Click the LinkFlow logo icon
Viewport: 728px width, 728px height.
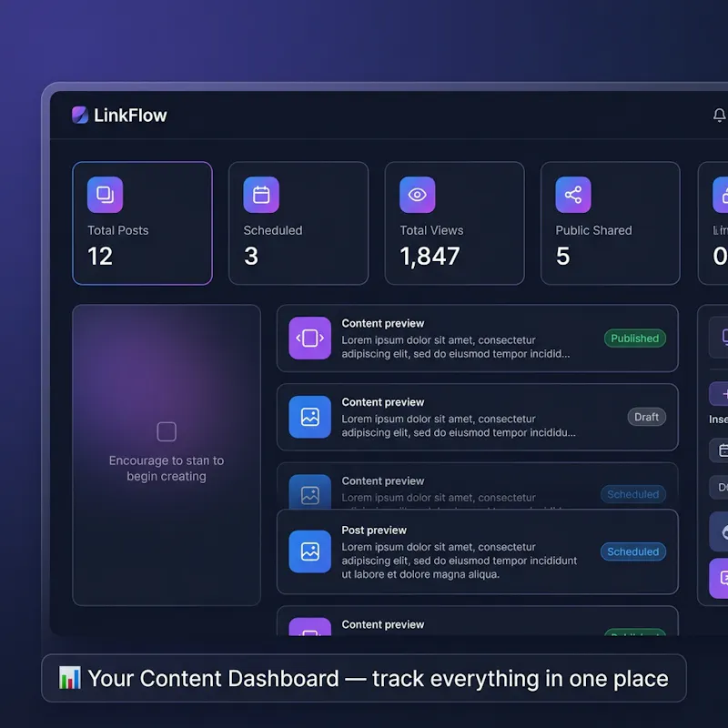[80, 116]
